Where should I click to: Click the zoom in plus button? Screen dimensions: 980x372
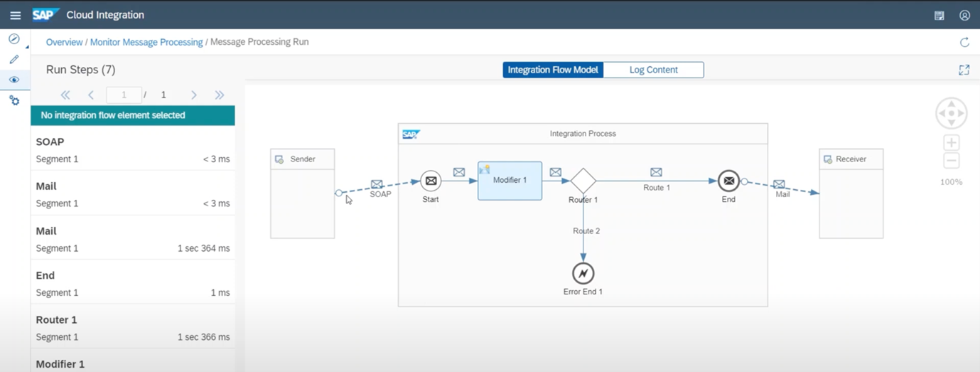tap(952, 142)
